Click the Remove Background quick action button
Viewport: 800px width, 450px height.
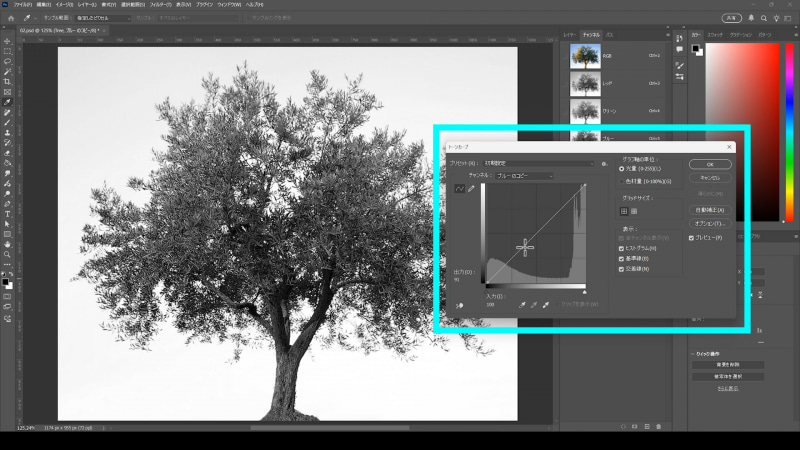[x=728, y=365]
